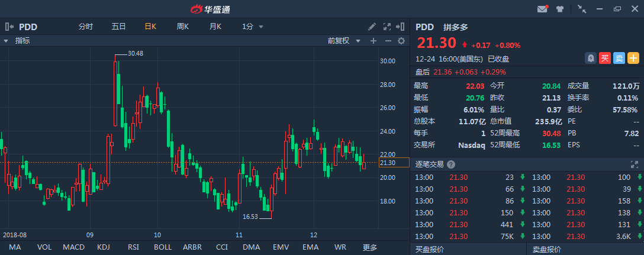Click the 最高 value 22.03
The width and height of the screenshot is (644, 255).
click(x=476, y=86)
